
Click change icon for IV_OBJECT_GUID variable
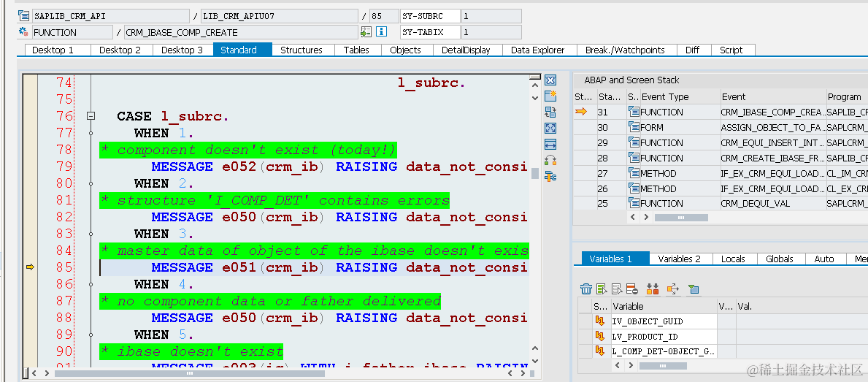click(x=599, y=321)
